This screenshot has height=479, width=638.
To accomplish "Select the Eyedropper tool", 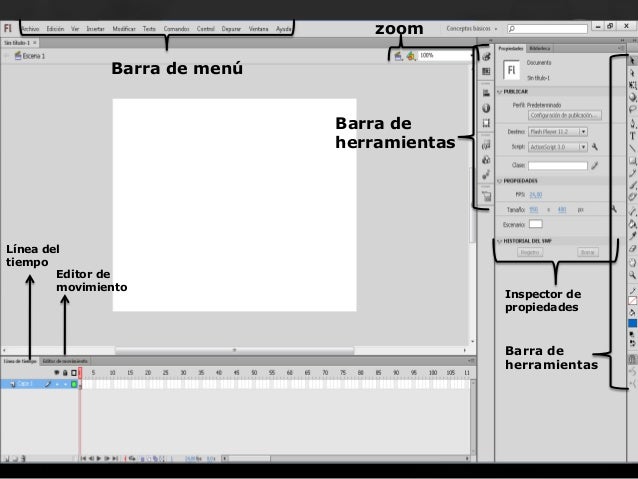I will (x=632, y=236).
